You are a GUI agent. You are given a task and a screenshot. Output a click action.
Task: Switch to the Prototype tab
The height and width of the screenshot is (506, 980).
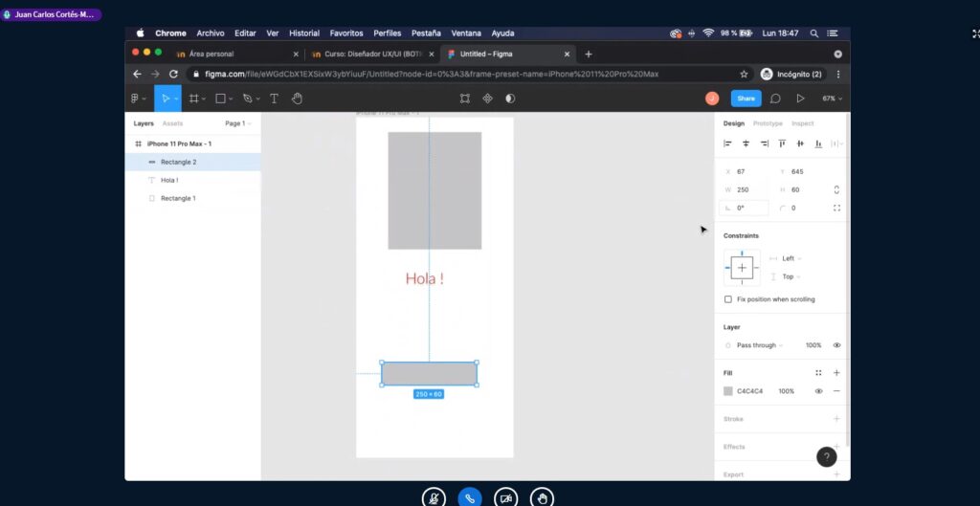[768, 123]
